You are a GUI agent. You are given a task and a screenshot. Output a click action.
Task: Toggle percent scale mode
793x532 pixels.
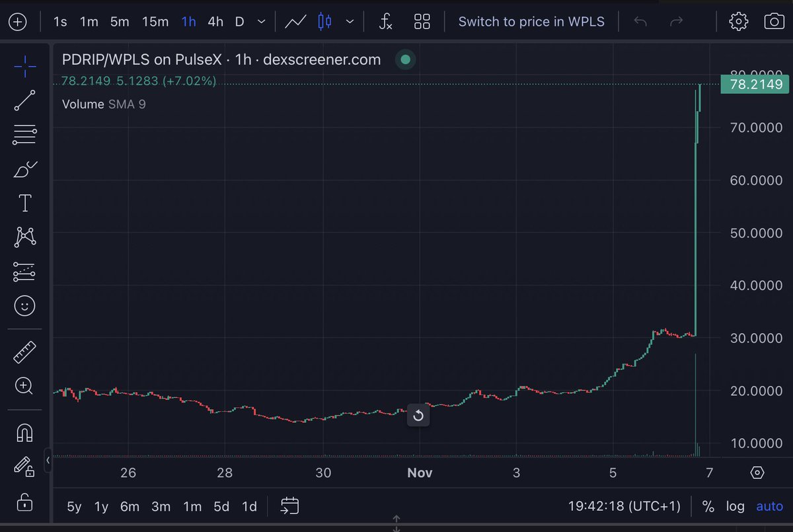708,507
